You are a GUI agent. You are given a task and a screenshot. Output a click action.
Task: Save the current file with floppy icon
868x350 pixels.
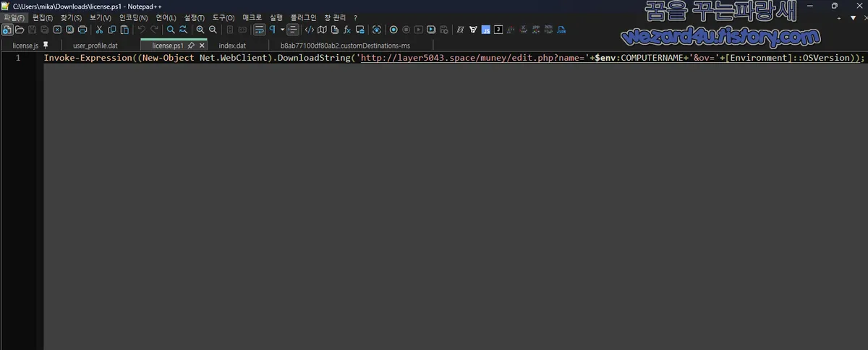click(32, 30)
